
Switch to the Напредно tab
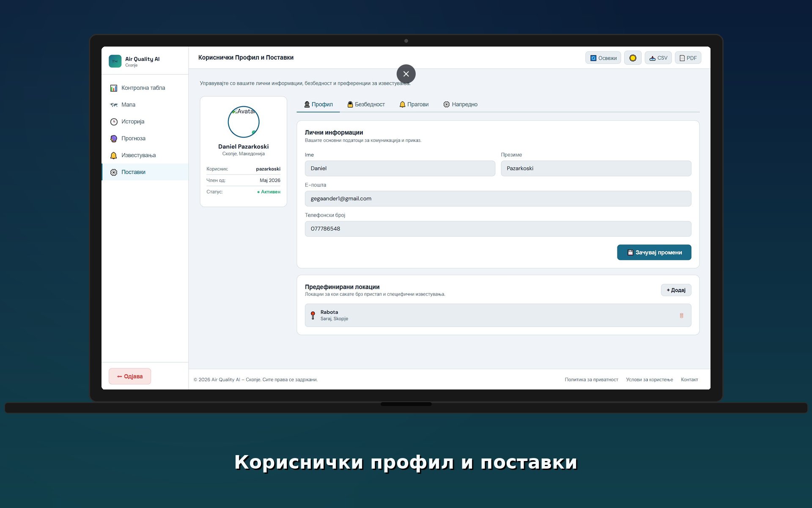click(460, 104)
